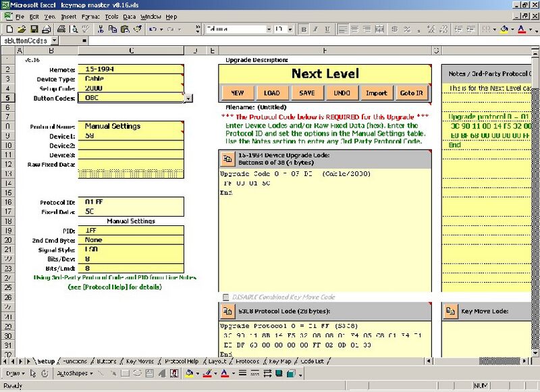Click the SAVE button
The height and width of the screenshot is (392, 540).
tap(307, 93)
